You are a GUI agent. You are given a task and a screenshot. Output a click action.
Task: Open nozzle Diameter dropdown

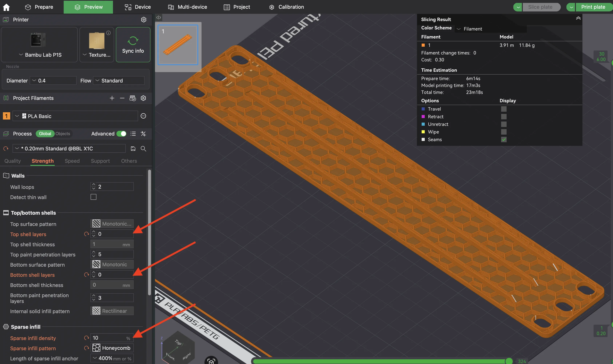pyautogui.click(x=53, y=81)
